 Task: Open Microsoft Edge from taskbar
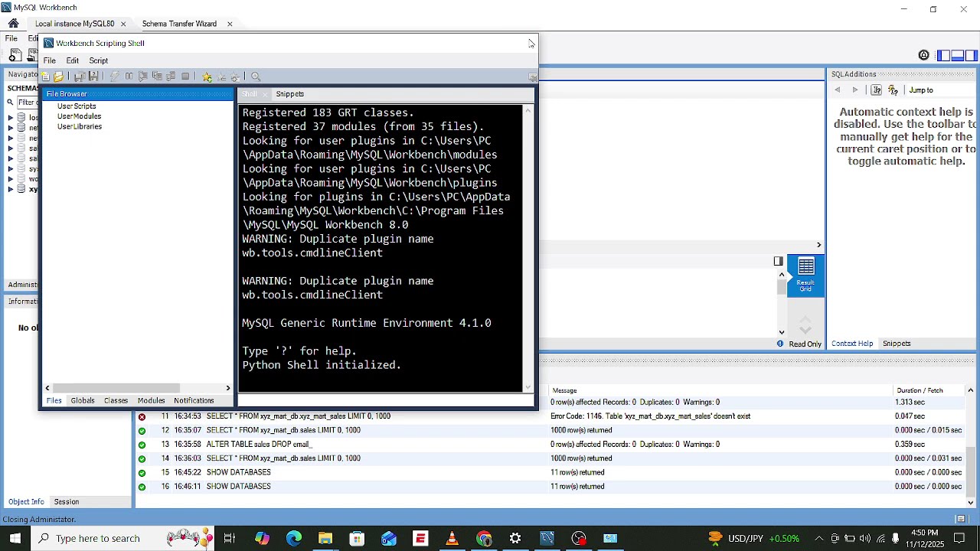pos(294,538)
